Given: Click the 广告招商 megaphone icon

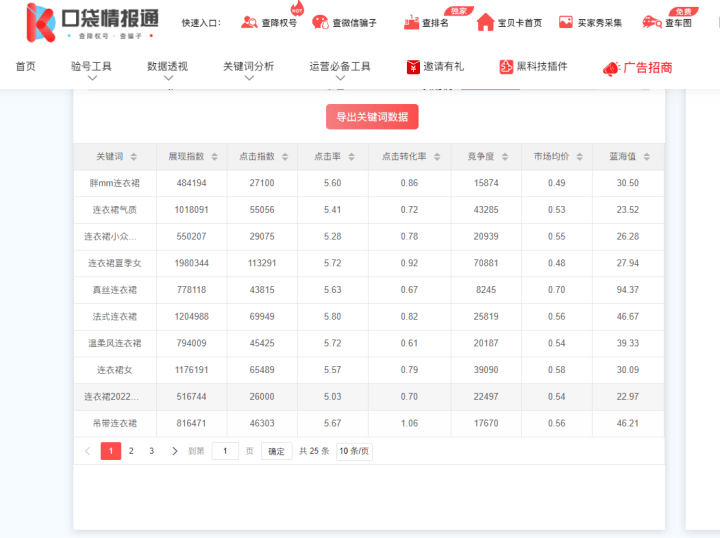Looking at the screenshot, I should pyautogui.click(x=611, y=68).
